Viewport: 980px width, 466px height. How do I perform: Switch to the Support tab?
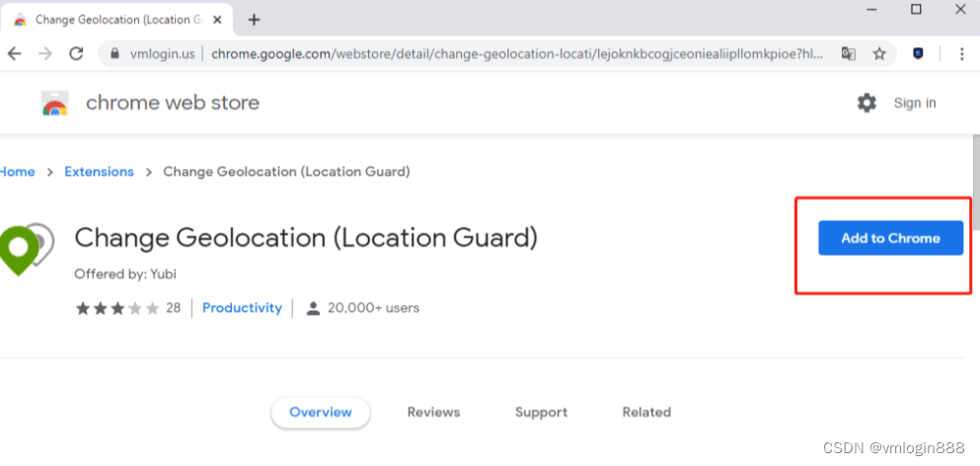541,413
